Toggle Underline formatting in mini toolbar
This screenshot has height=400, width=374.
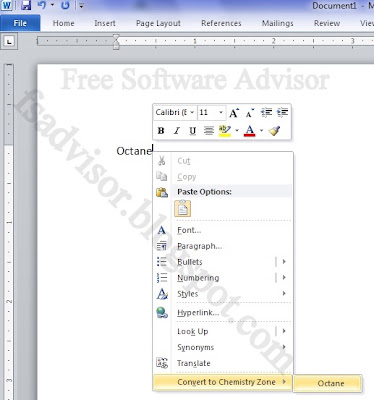click(192, 131)
